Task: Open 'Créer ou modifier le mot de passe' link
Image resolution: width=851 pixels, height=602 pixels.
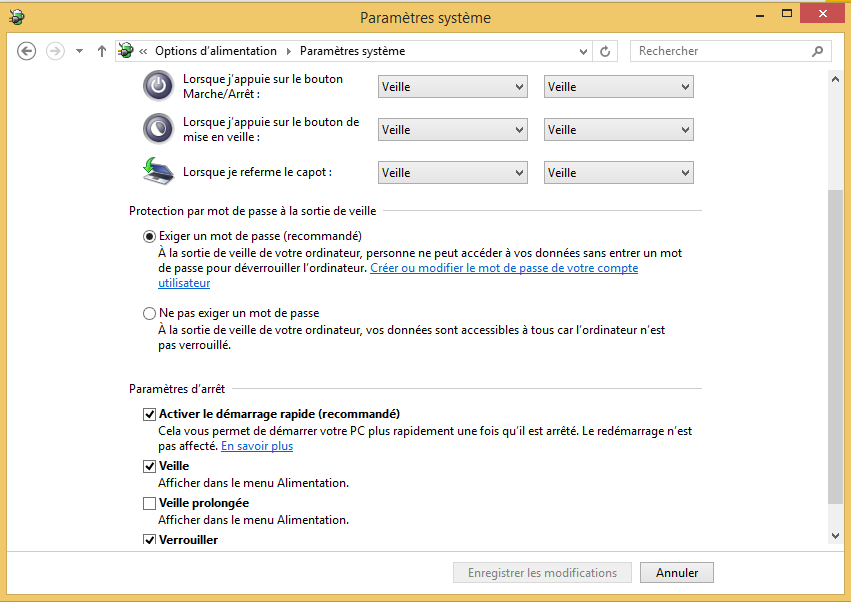Action: [503, 268]
